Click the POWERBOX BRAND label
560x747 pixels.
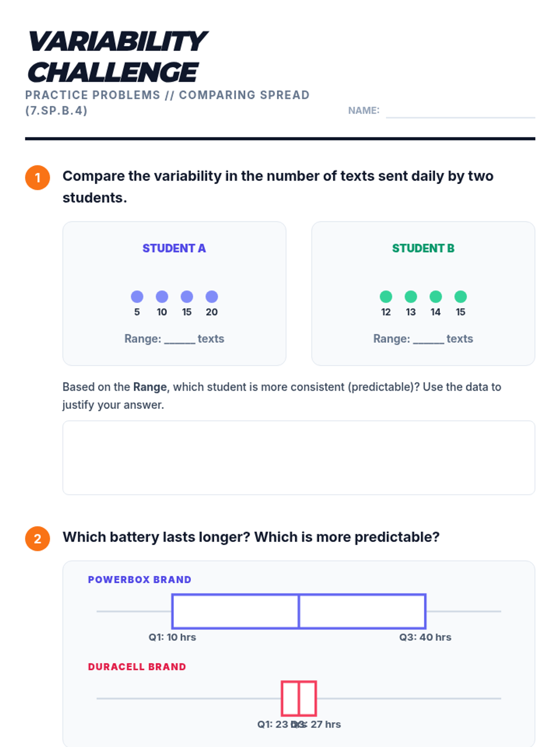click(x=140, y=579)
